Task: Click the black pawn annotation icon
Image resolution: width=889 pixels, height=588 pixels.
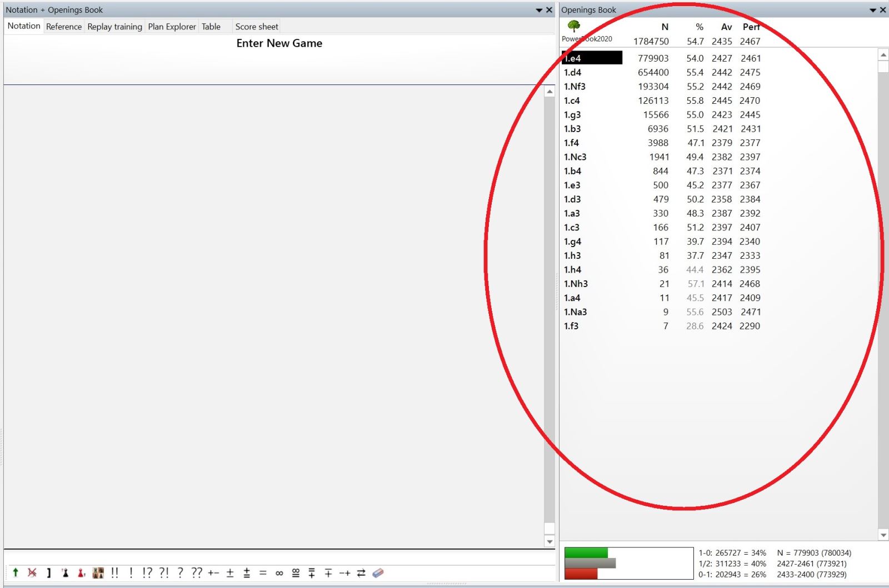Action: (65, 572)
